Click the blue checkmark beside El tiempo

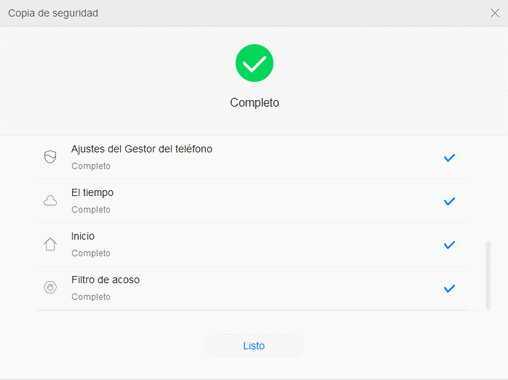click(449, 201)
